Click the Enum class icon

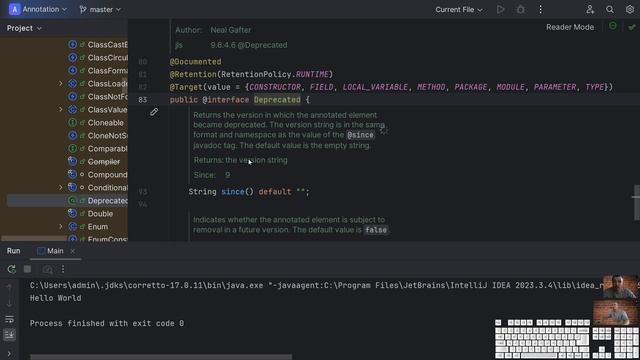[72, 227]
